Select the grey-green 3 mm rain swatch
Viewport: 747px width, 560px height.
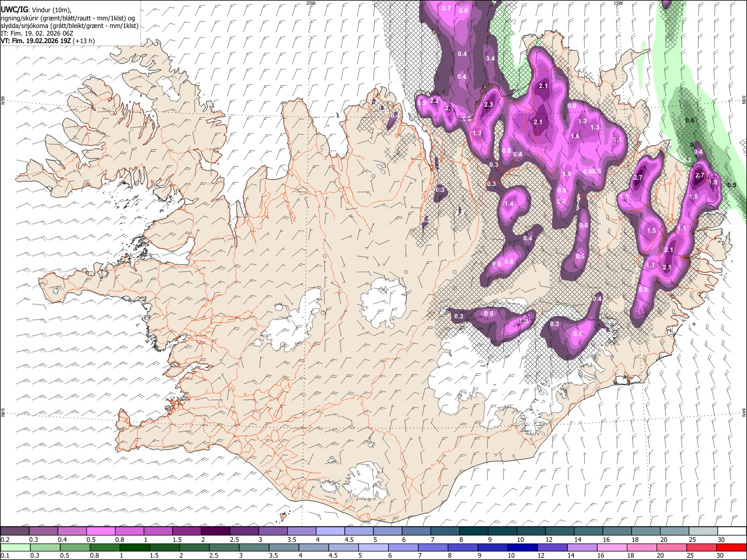(254, 548)
